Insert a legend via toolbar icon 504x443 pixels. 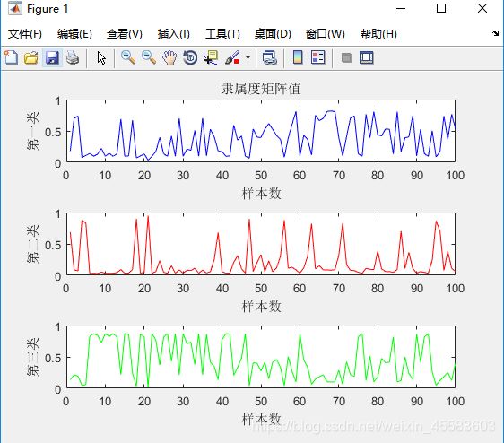tap(318, 58)
